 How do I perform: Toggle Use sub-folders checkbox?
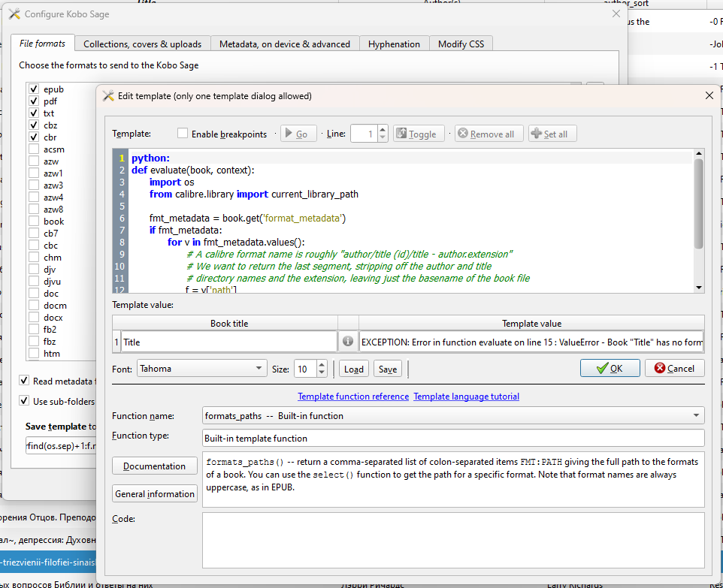point(24,400)
